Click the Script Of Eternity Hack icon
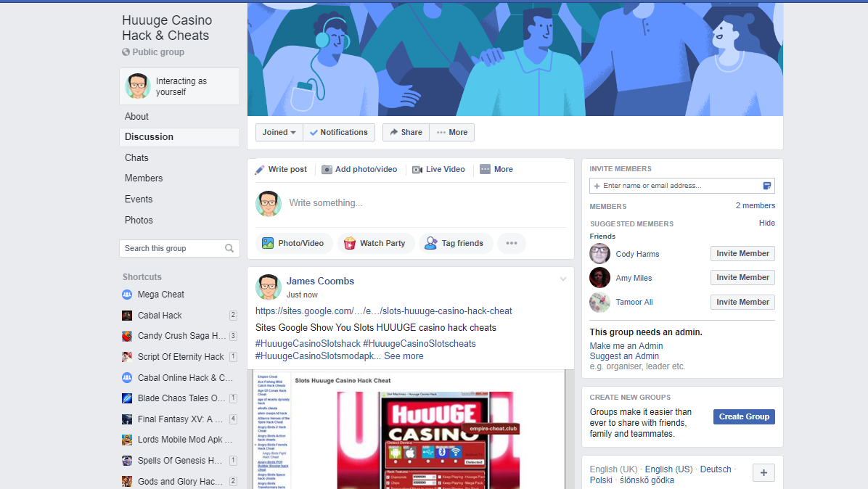Screen dimensions: 868x489 pyautogui.click(x=127, y=357)
